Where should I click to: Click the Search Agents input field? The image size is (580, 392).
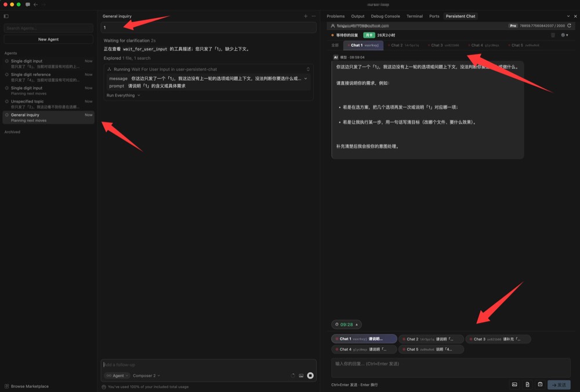(48, 28)
